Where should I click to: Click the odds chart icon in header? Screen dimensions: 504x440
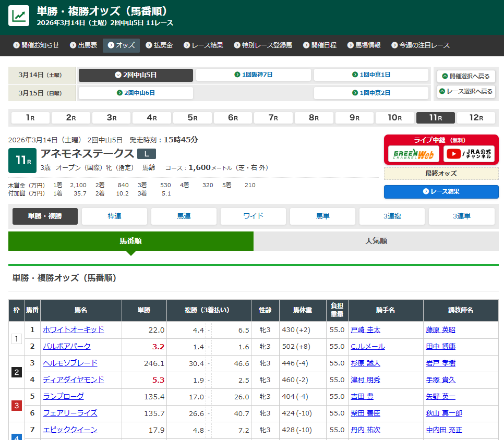coord(19,16)
